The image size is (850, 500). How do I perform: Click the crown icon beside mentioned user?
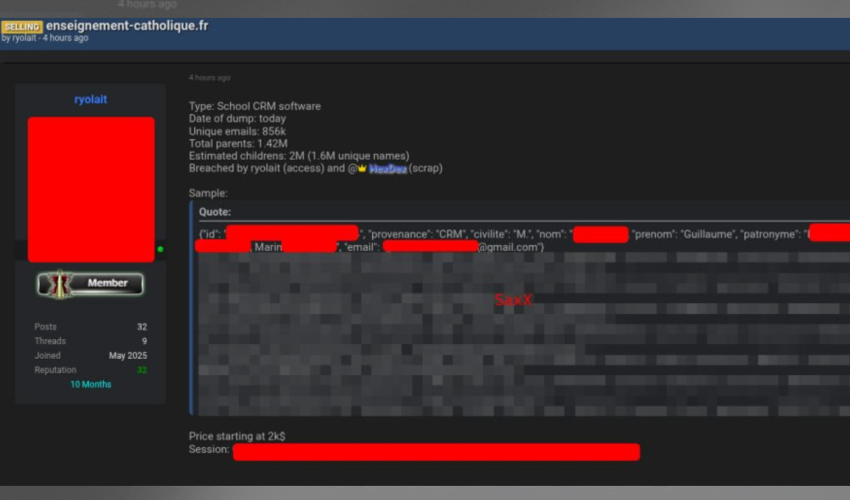pyautogui.click(x=362, y=169)
